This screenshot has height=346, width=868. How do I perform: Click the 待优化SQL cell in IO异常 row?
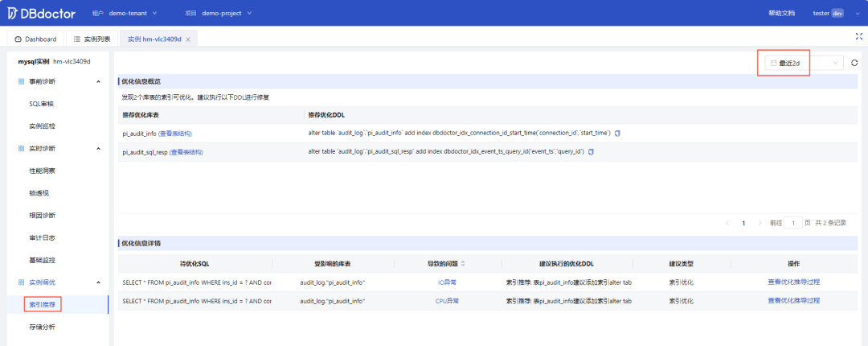pyautogui.click(x=195, y=282)
